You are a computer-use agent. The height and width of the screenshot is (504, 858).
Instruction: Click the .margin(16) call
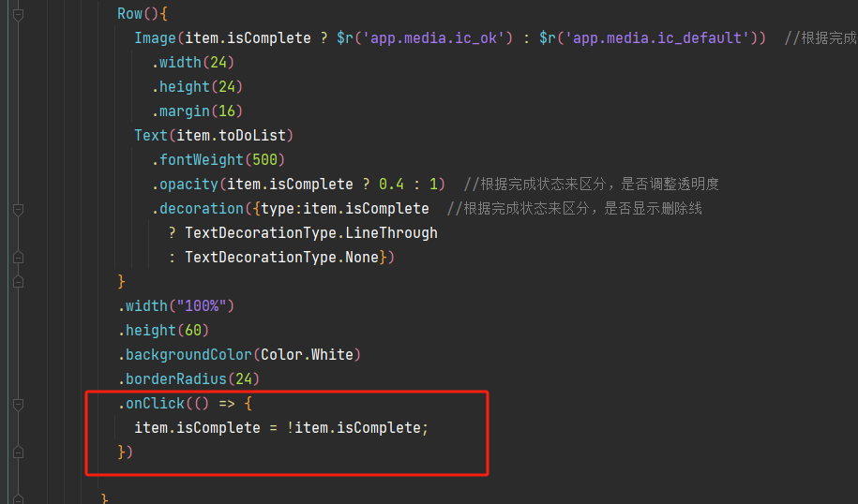pos(197,111)
